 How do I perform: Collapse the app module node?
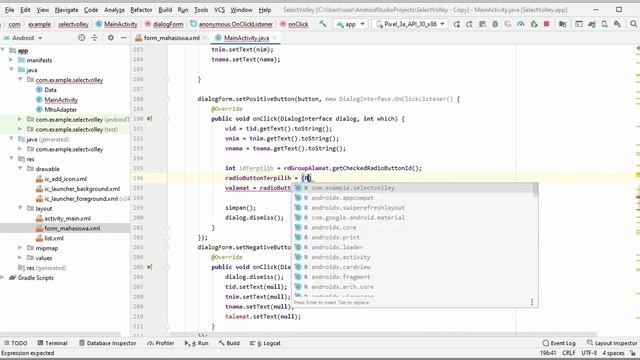click(x=3, y=50)
